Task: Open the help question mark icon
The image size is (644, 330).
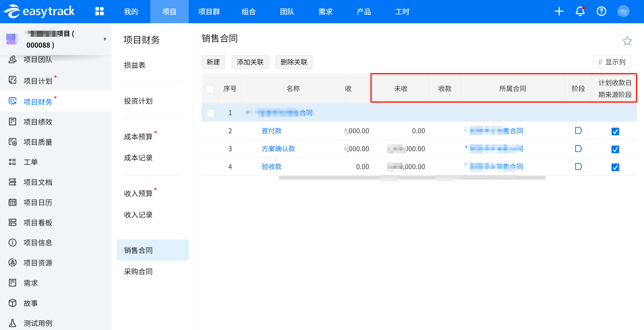Action: 601,12
